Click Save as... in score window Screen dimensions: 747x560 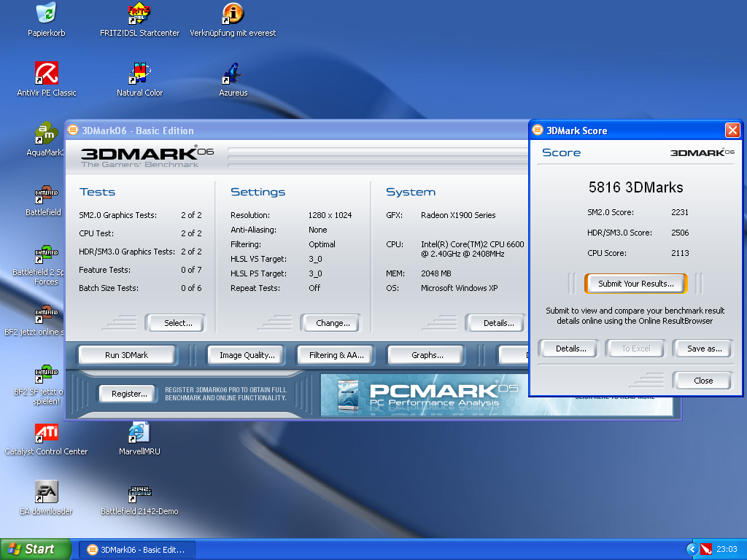[704, 349]
